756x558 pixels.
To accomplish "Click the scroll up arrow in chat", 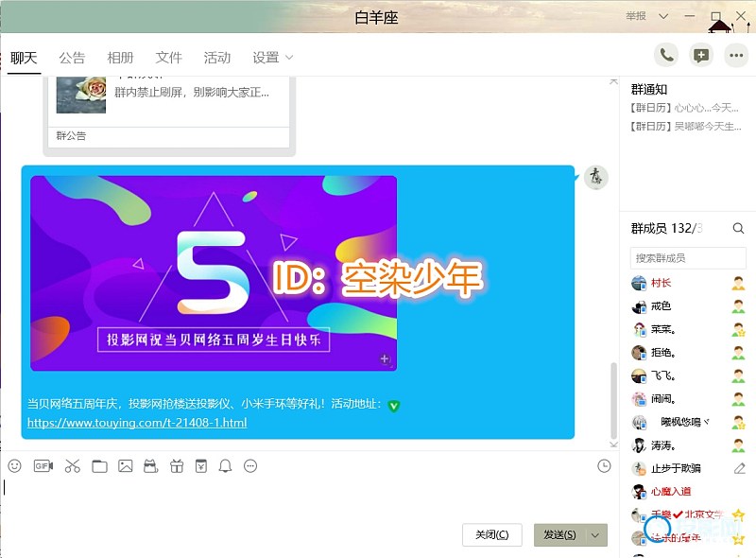I will pos(613,81).
